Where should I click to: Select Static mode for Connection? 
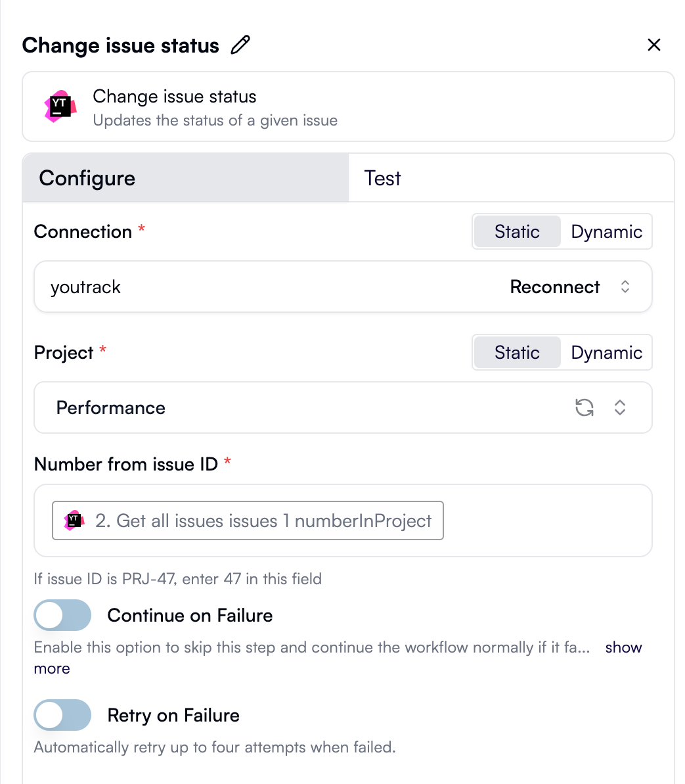517,231
